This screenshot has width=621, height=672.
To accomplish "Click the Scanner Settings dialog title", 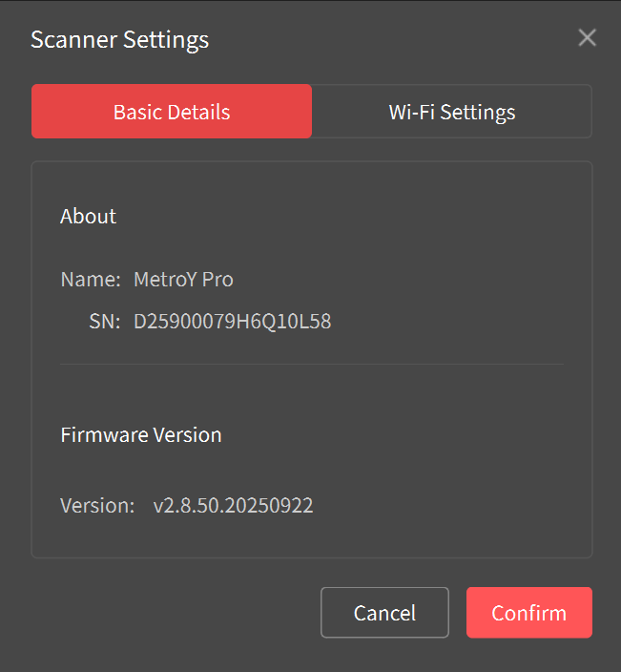I will [119, 40].
